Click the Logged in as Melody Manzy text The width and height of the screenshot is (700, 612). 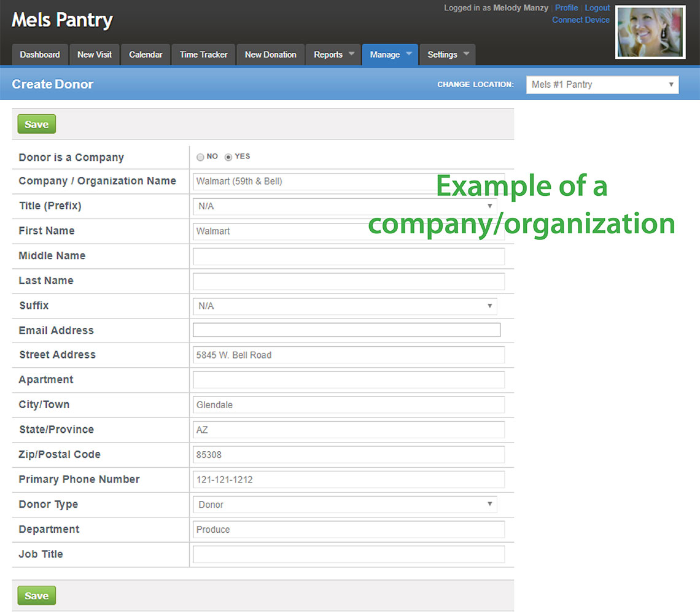pos(496,7)
